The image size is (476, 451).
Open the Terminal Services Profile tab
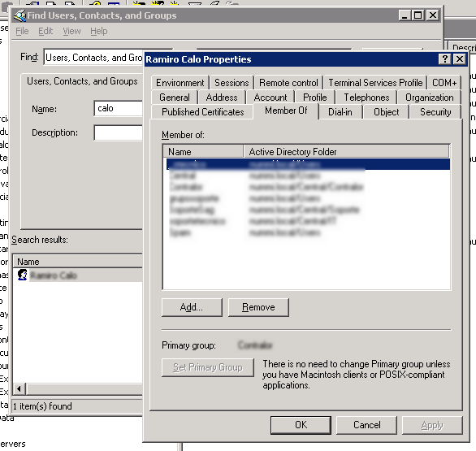pyautogui.click(x=375, y=83)
